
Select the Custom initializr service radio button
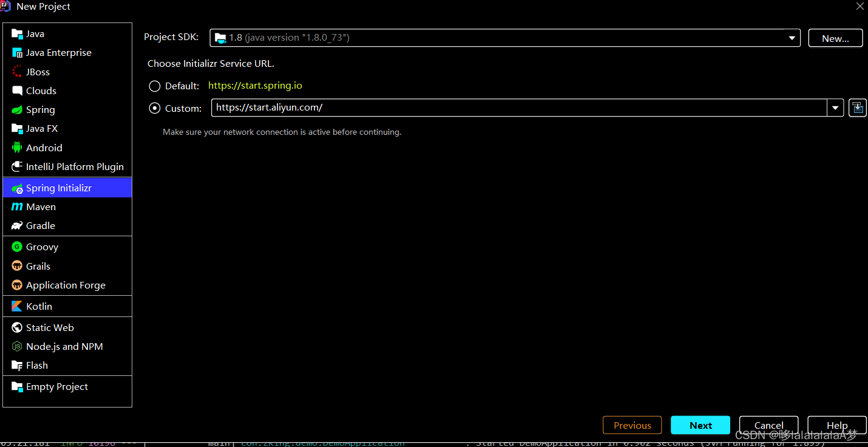coord(154,108)
